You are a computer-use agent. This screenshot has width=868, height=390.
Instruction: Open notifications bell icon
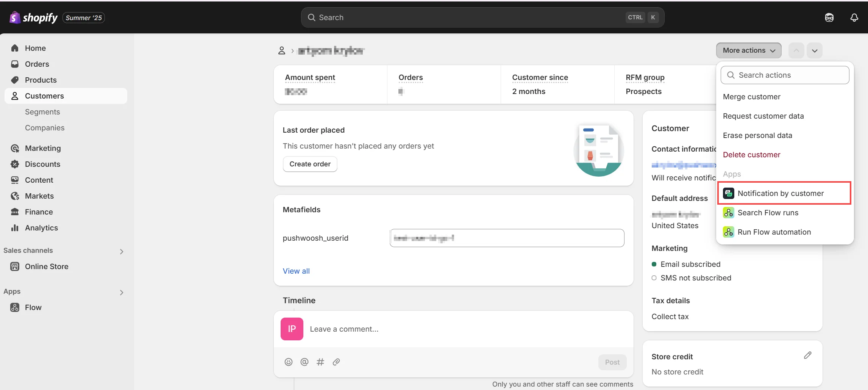854,17
